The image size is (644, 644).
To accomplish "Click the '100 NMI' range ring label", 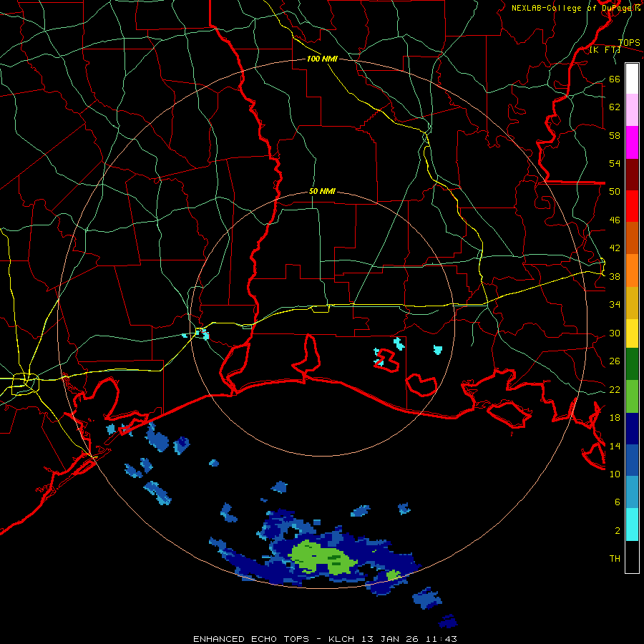I will coord(322,59).
